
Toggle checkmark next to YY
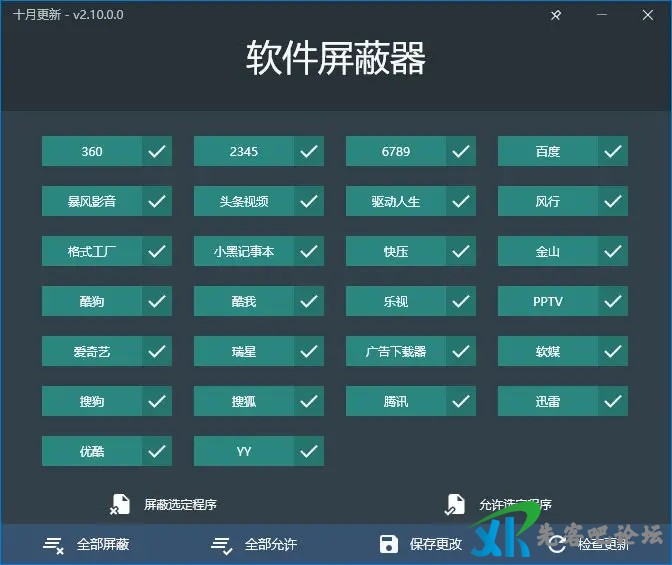tap(309, 451)
